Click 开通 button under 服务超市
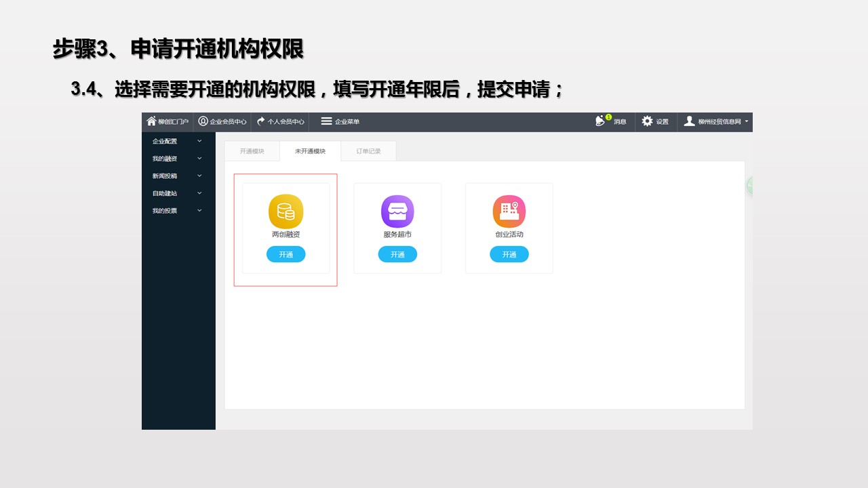This screenshot has width=868, height=488. [x=397, y=254]
